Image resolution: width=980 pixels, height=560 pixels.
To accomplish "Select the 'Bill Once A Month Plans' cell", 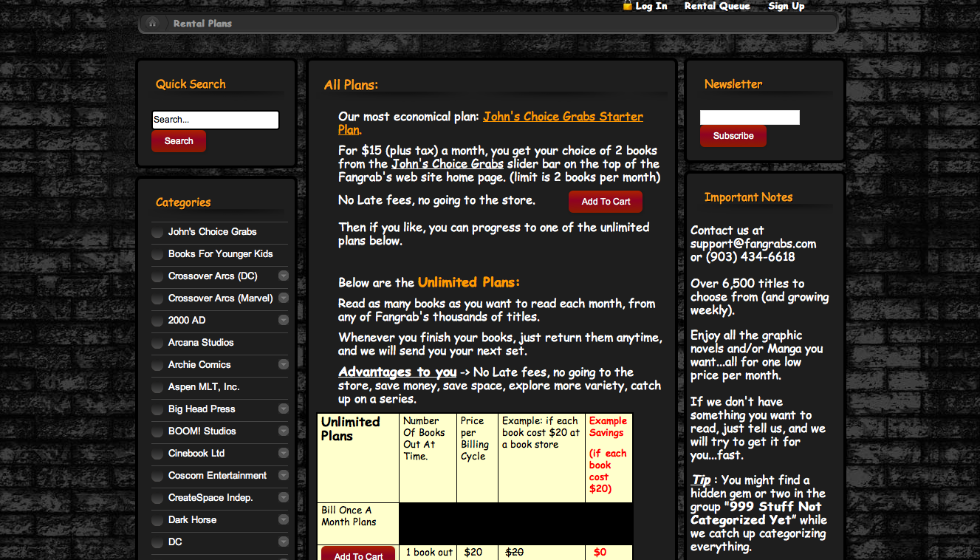I will pyautogui.click(x=358, y=524).
